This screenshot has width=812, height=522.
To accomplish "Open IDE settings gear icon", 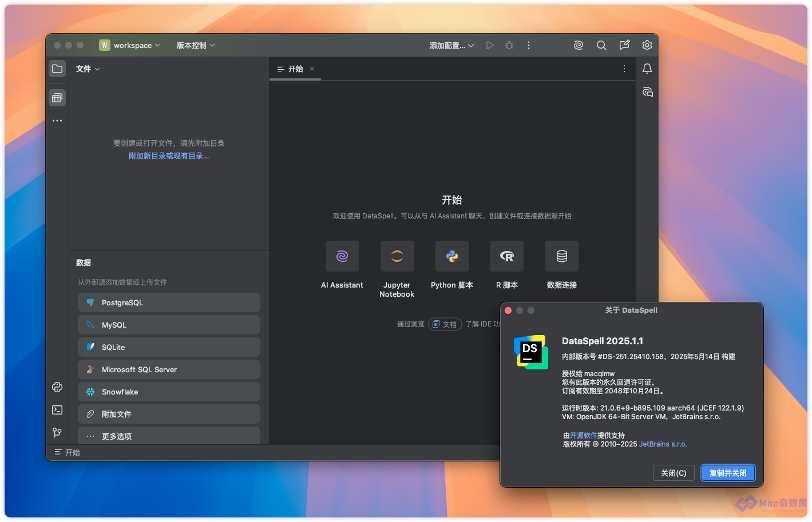I will (647, 45).
